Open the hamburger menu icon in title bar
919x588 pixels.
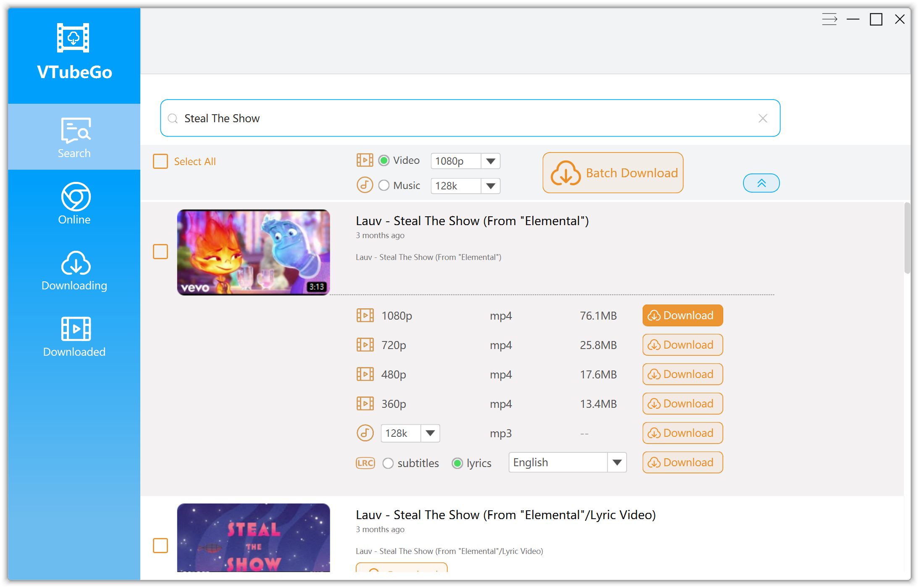829,19
